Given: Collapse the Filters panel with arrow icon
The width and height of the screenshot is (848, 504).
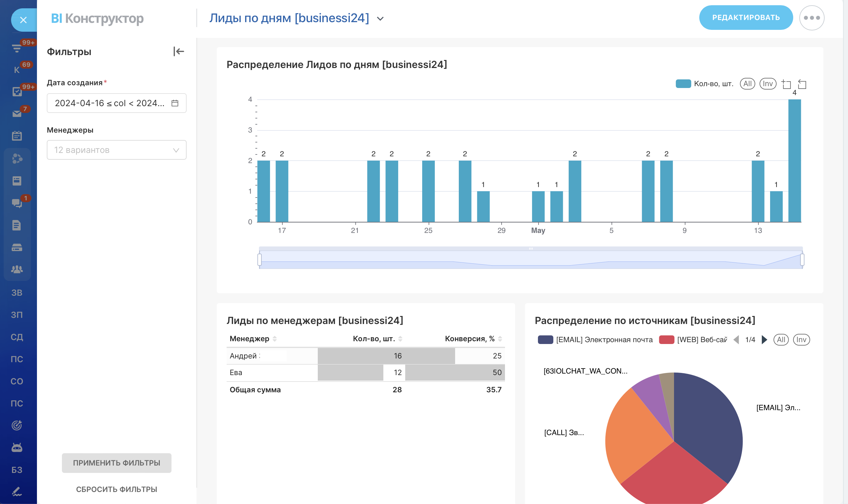Looking at the screenshot, I should coord(178,52).
